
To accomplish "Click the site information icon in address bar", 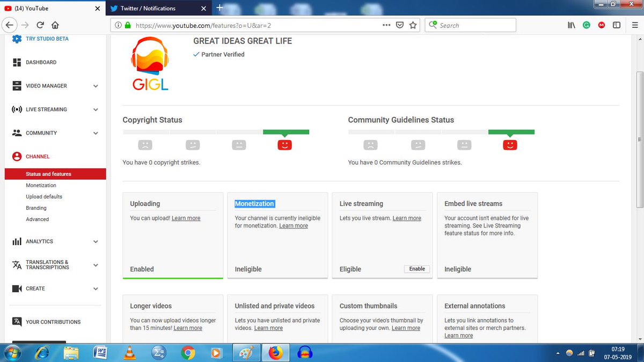I will (x=118, y=25).
